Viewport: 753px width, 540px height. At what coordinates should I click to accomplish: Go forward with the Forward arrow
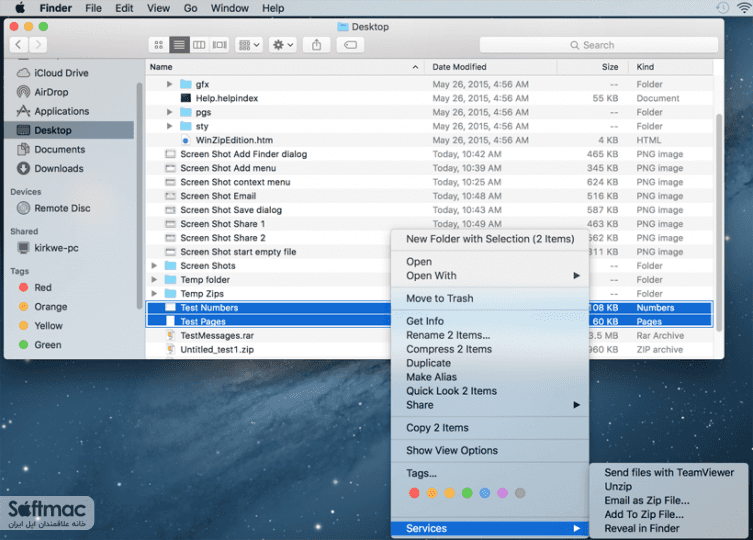pos(38,45)
